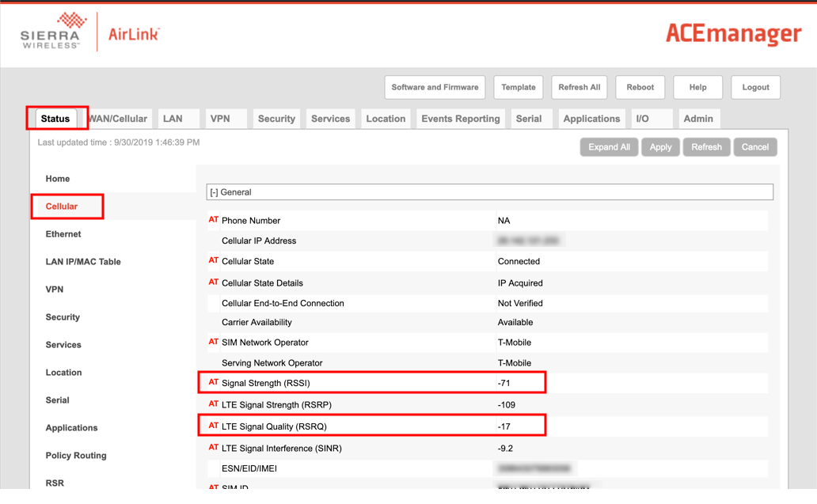Open Services in the left sidebar
The width and height of the screenshot is (817, 504).
click(63, 345)
